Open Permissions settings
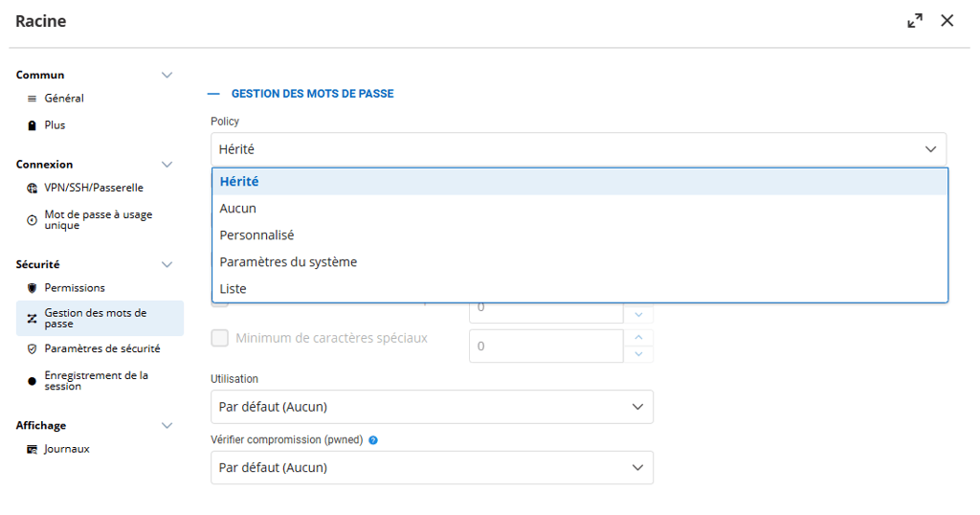This screenshot has width=980, height=515. click(75, 288)
